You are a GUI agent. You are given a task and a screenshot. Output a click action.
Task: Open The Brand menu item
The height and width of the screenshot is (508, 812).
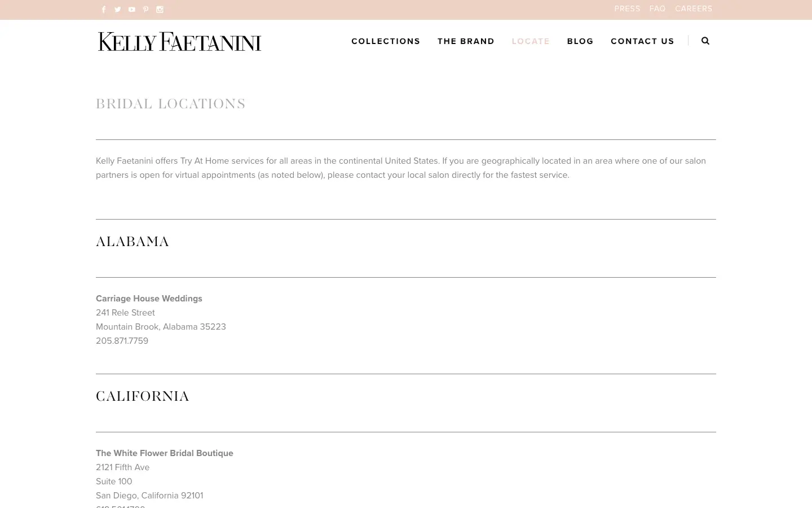pyautogui.click(x=466, y=41)
